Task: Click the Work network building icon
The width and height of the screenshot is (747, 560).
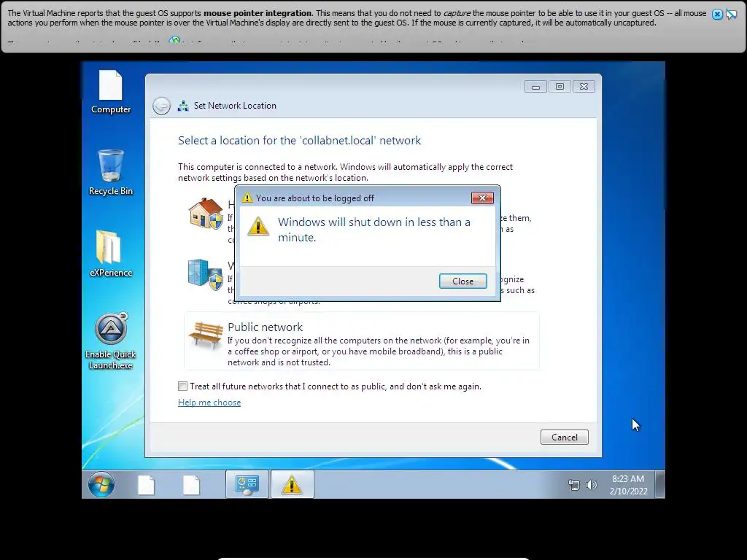Action: [x=205, y=274]
